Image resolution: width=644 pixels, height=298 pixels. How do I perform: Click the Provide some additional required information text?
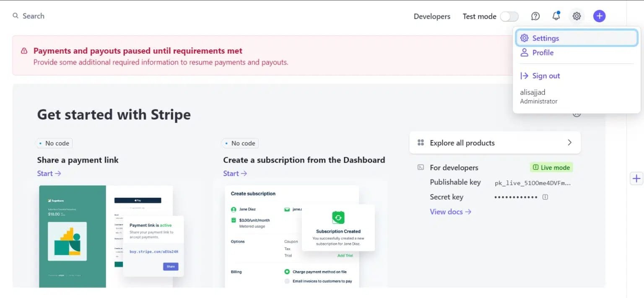tap(161, 62)
